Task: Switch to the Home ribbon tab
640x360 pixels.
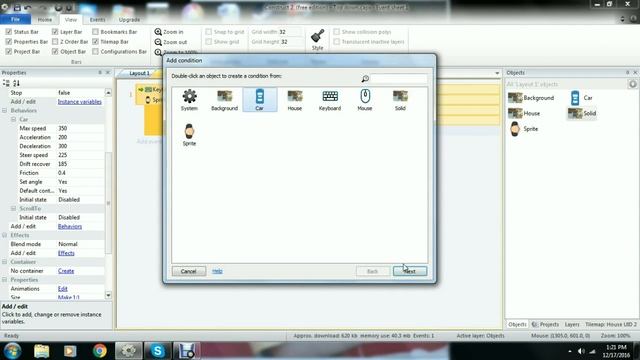Action: [x=44, y=20]
